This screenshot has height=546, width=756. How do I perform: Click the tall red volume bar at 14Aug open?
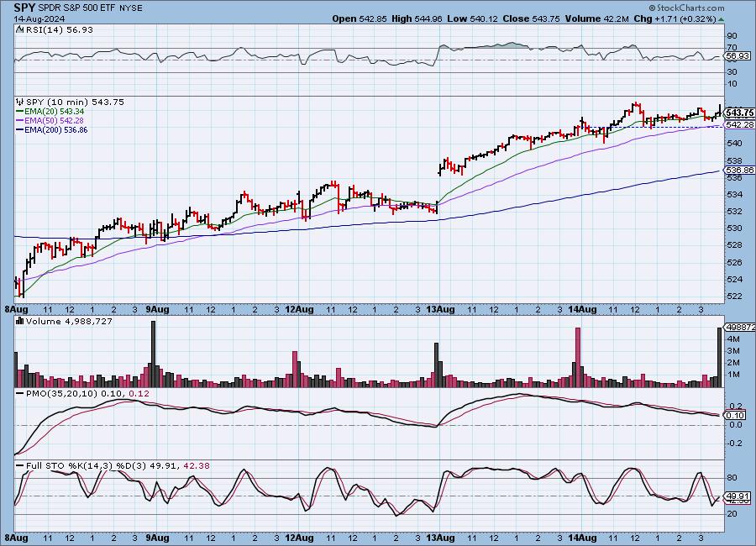click(x=578, y=357)
